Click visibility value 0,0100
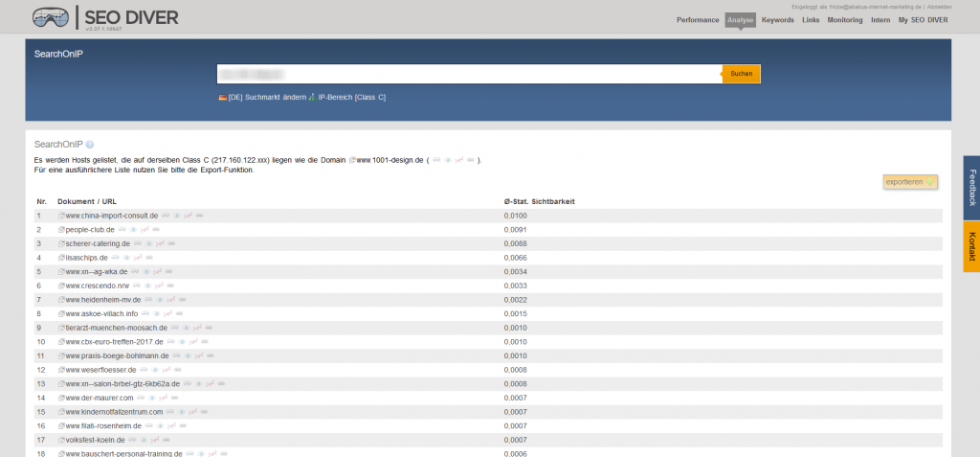The image size is (980, 457). pos(515,216)
